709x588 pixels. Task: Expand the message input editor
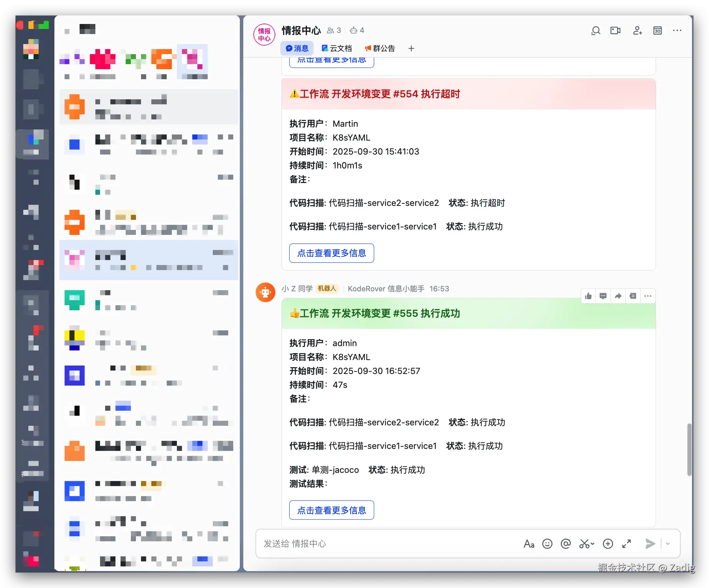[626, 544]
